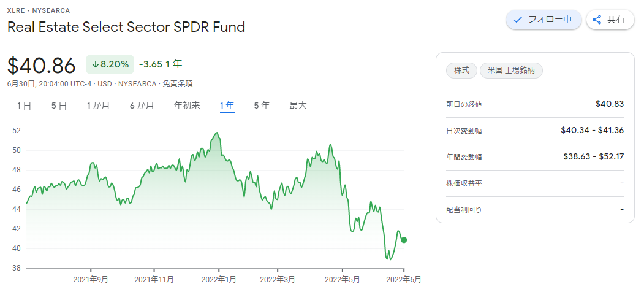This screenshot has width=644, height=292.
Task: Click the green current-price dot on chart
Action: coord(404,240)
